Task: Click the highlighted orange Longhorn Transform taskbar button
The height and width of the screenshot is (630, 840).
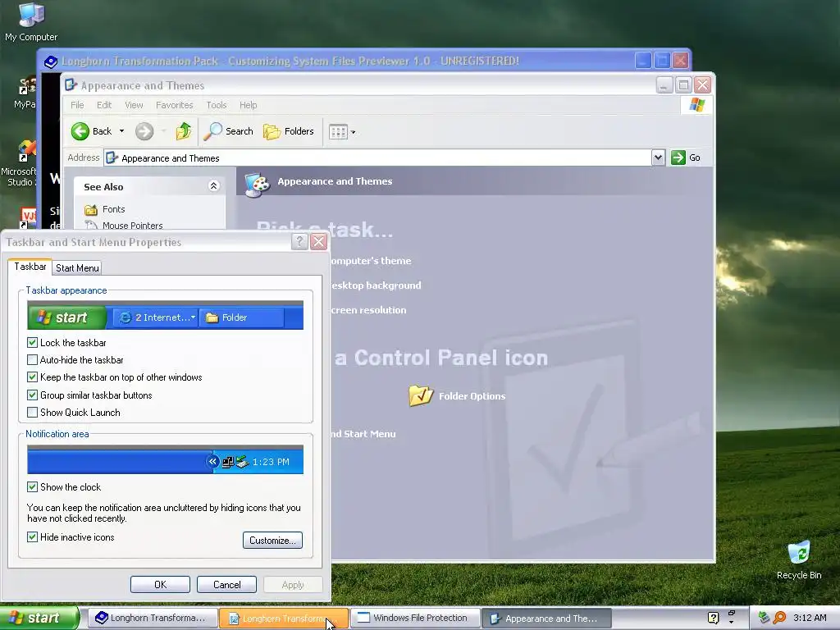Action: click(283, 619)
